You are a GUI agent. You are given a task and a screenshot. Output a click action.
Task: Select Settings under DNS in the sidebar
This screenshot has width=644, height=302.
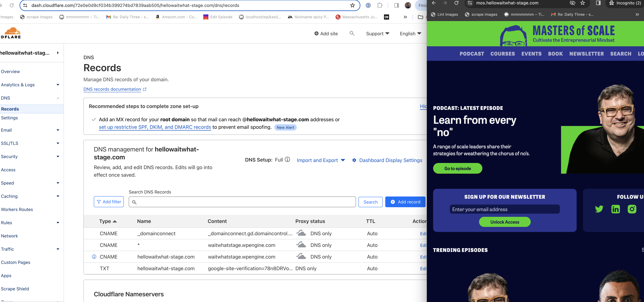[9, 118]
